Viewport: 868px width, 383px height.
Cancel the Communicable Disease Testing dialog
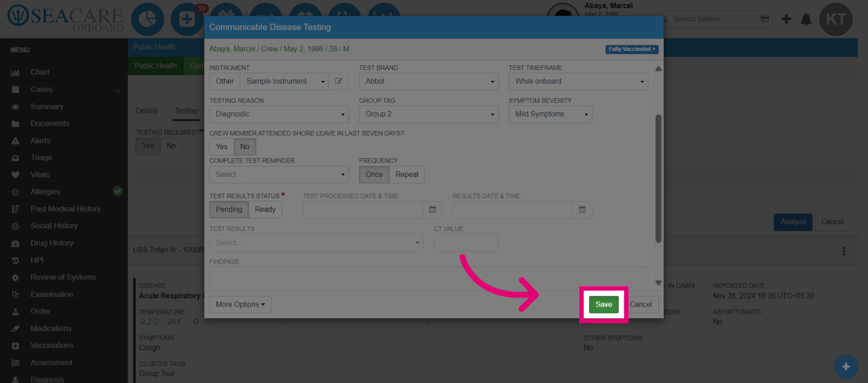pyautogui.click(x=641, y=304)
